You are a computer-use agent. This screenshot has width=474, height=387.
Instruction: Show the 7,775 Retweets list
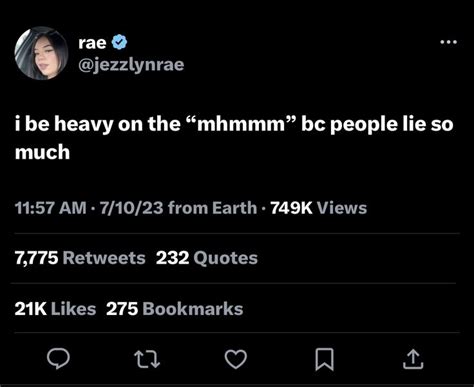(80, 258)
